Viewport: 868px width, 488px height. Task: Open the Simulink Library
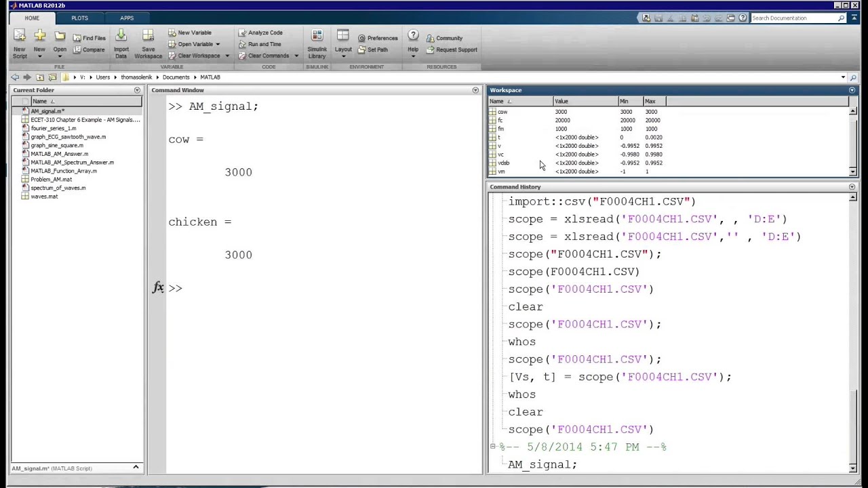pyautogui.click(x=317, y=43)
